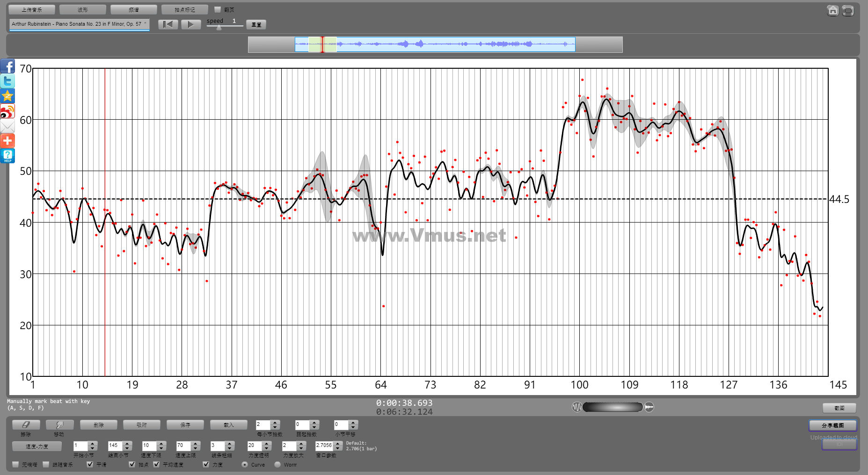Select the move (移动) tool
868x475 pixels.
click(59, 425)
